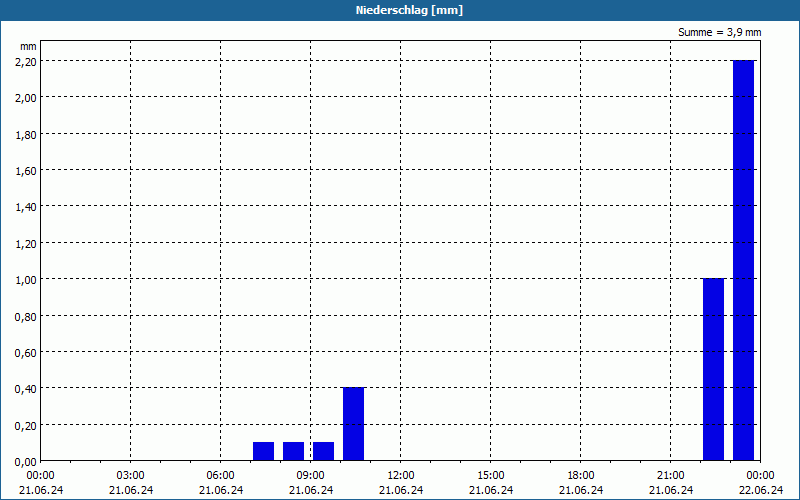The width and height of the screenshot is (800, 500).
Task: Click the 09:00 time axis label
Action: 311,476
